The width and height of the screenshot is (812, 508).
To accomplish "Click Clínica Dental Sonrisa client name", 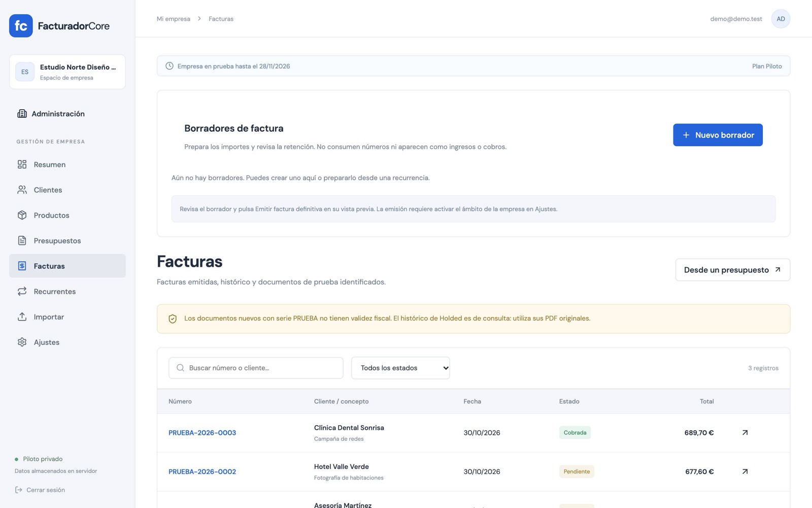I will (x=349, y=428).
